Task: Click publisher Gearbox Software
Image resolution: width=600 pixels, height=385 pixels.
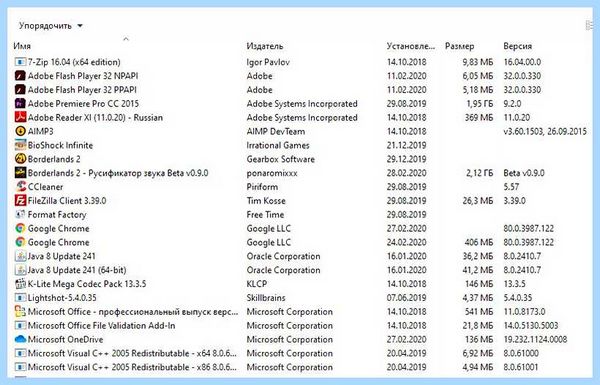Action: click(280, 159)
